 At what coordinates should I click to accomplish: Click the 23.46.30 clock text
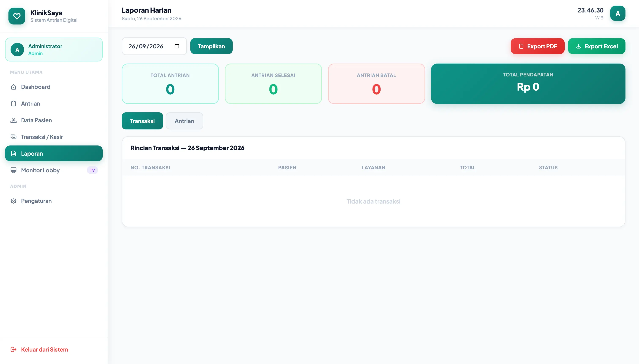(590, 10)
